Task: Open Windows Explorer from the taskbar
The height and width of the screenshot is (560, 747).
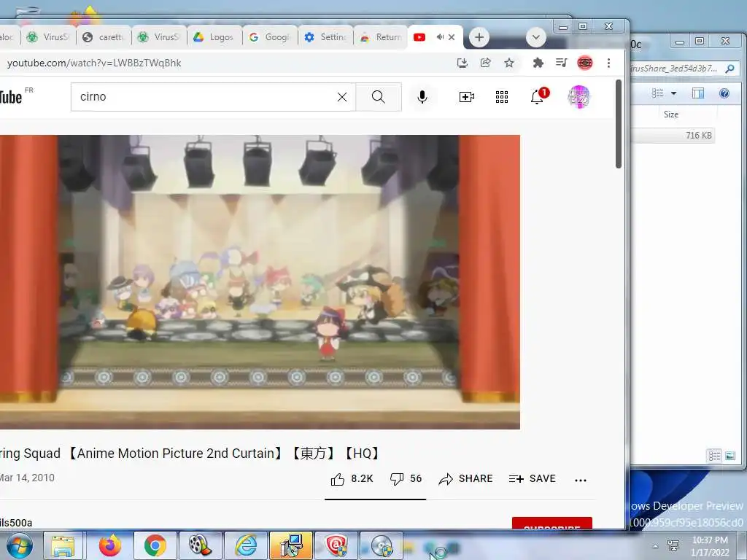Action: click(x=63, y=545)
